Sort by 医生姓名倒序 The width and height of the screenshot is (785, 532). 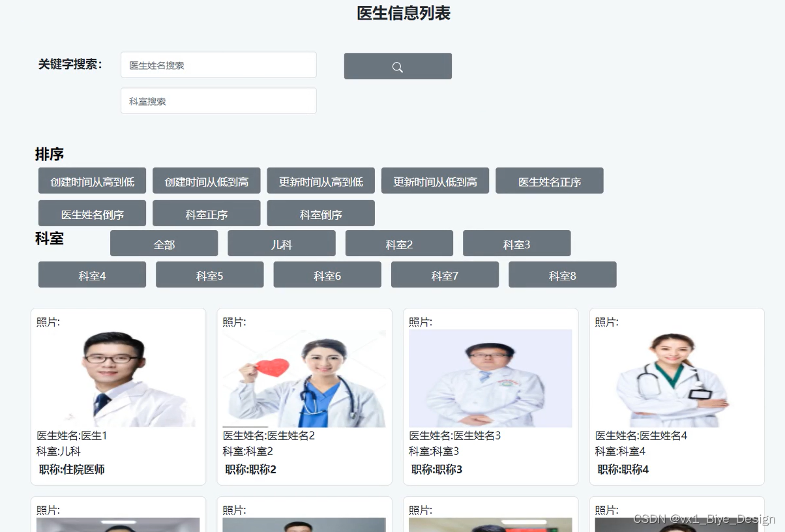(92, 213)
